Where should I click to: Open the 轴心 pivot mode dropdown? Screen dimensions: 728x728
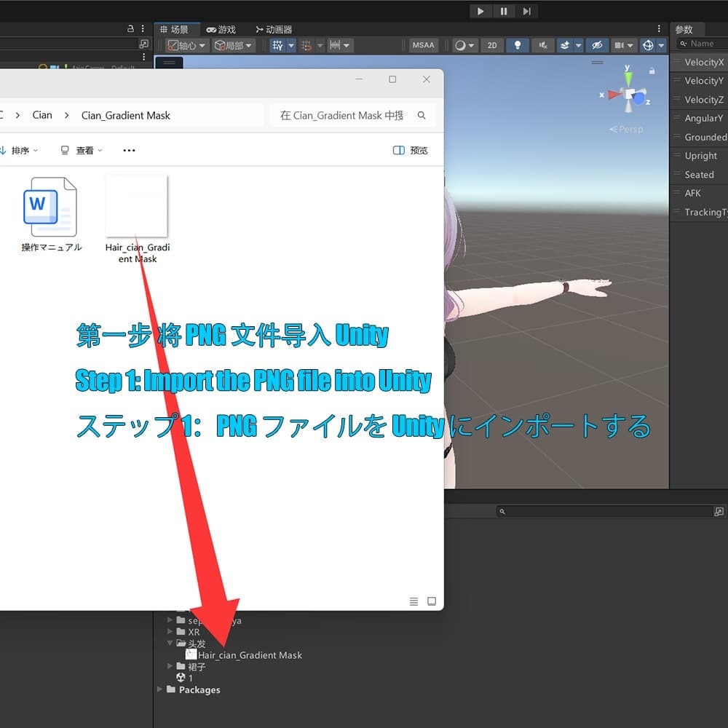click(x=187, y=45)
